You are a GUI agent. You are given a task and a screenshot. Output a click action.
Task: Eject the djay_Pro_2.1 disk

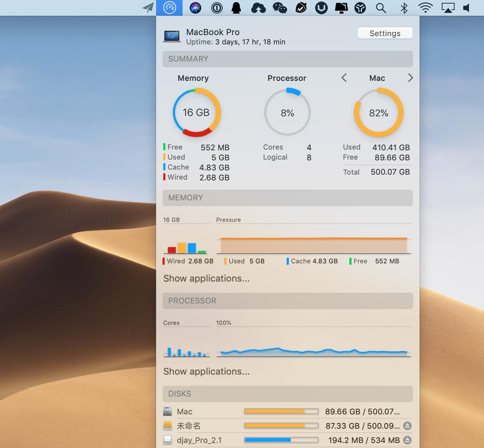[407, 440]
